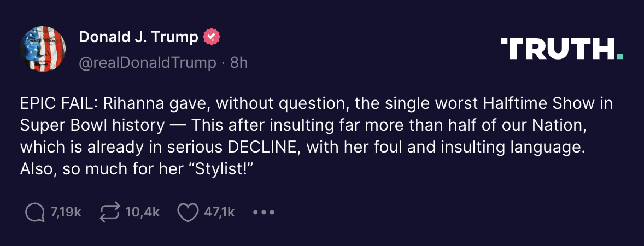Screen dimensions: 644x246
Task: Open the Donald J. Trump display name
Action: click(138, 37)
